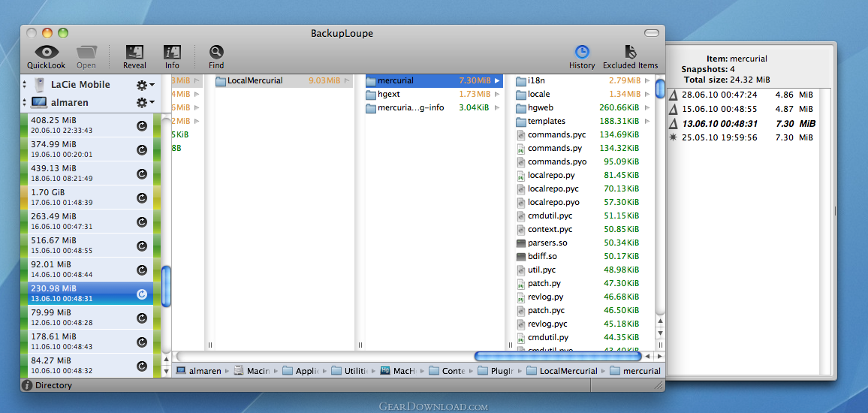The width and height of the screenshot is (868, 413).
Task: Select the mercuria...g-info folder
Action: [x=434, y=107]
